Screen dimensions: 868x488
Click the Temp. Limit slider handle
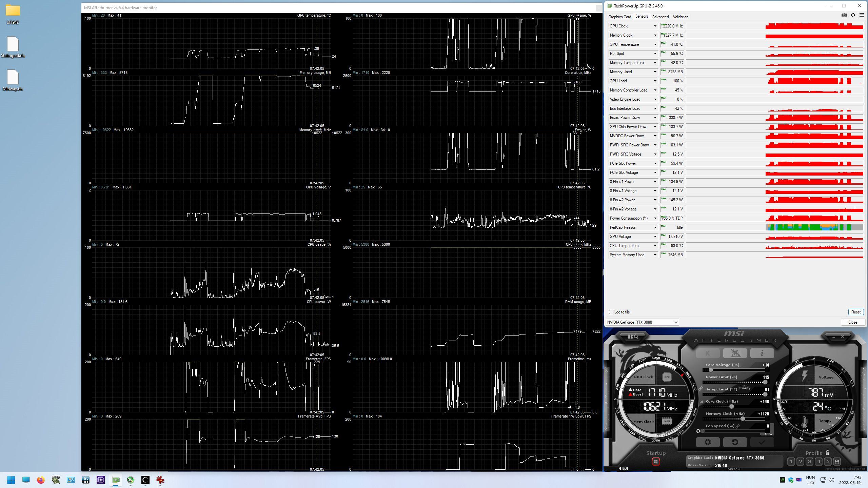point(765,394)
